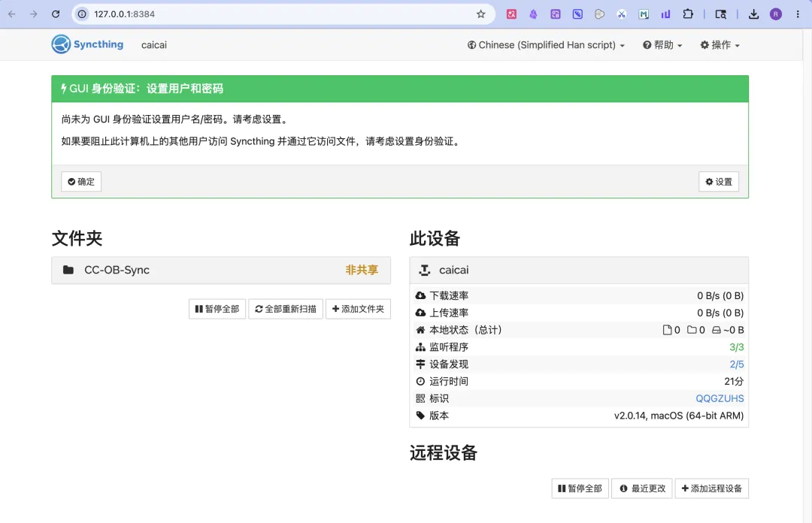Image resolution: width=812 pixels, height=523 pixels.
Task: Click the browser back arrow
Action: click(12, 14)
